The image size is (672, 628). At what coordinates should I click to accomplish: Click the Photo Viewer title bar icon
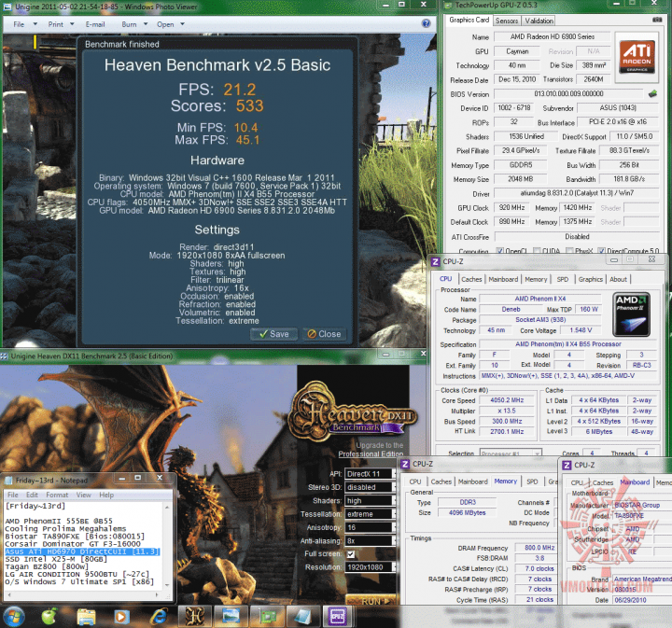tap(7, 7)
